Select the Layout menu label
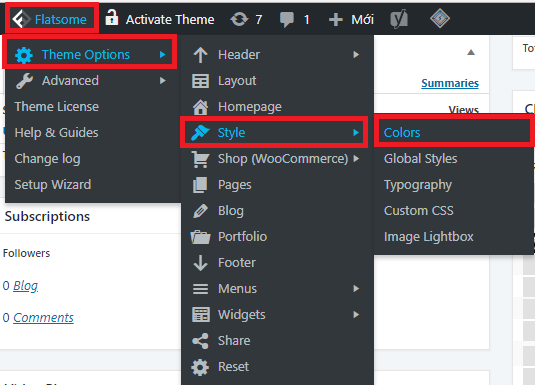 [237, 81]
